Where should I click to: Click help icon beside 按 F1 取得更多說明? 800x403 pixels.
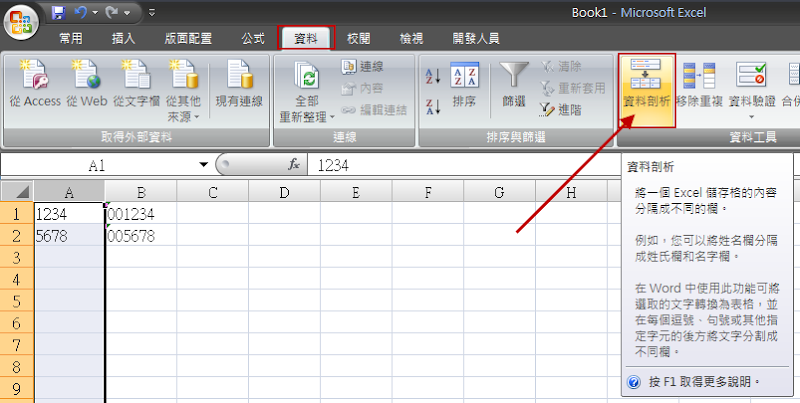point(634,382)
